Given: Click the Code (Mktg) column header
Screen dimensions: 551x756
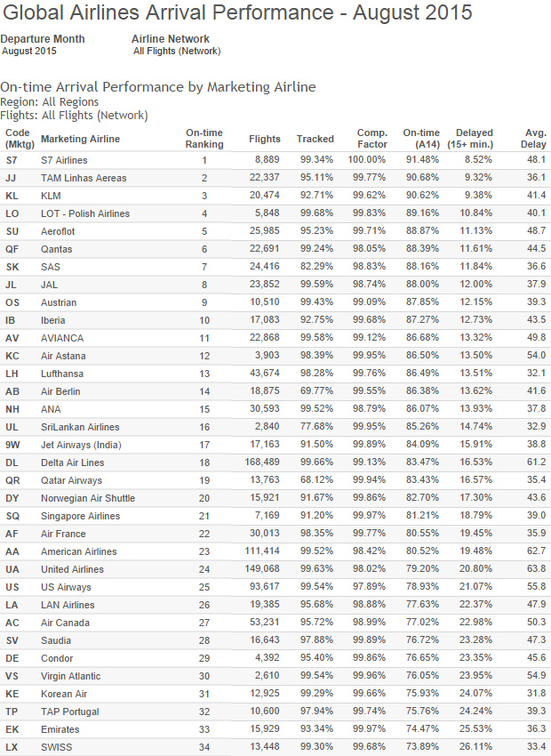Looking at the screenshot, I should pos(18,139).
